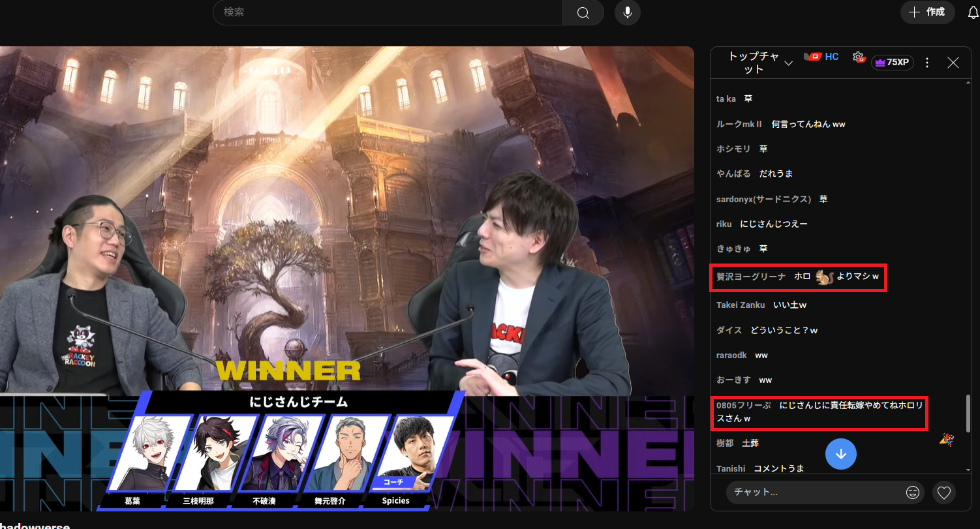980x529 pixels.
Task: Open notifications bell icon
Action: click(x=973, y=12)
